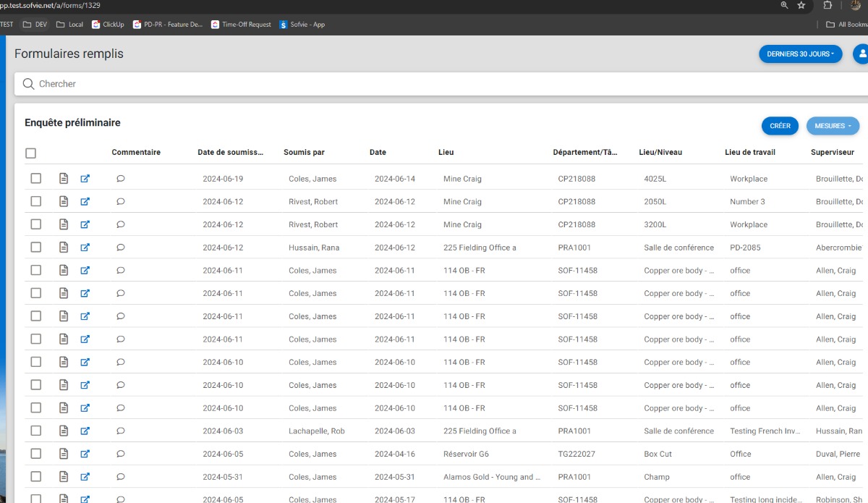Screen dimensions: 868x503
Task: Click external link icon in Alamos Gold row
Action: [x=85, y=477]
